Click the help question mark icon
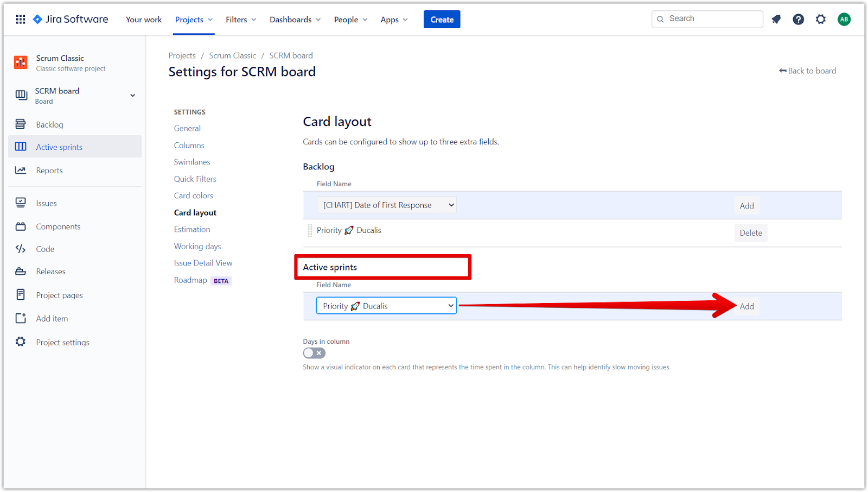This screenshot has width=868, height=492. 798,20
